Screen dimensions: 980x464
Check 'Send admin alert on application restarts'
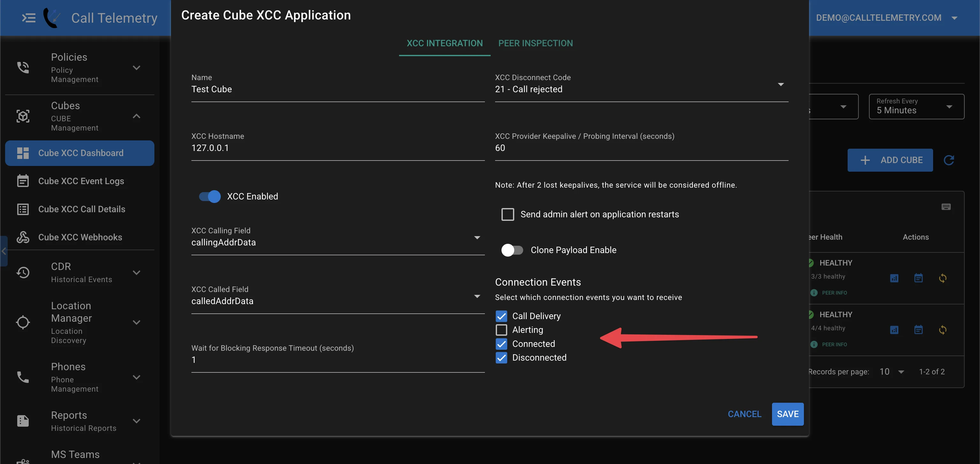tap(508, 214)
